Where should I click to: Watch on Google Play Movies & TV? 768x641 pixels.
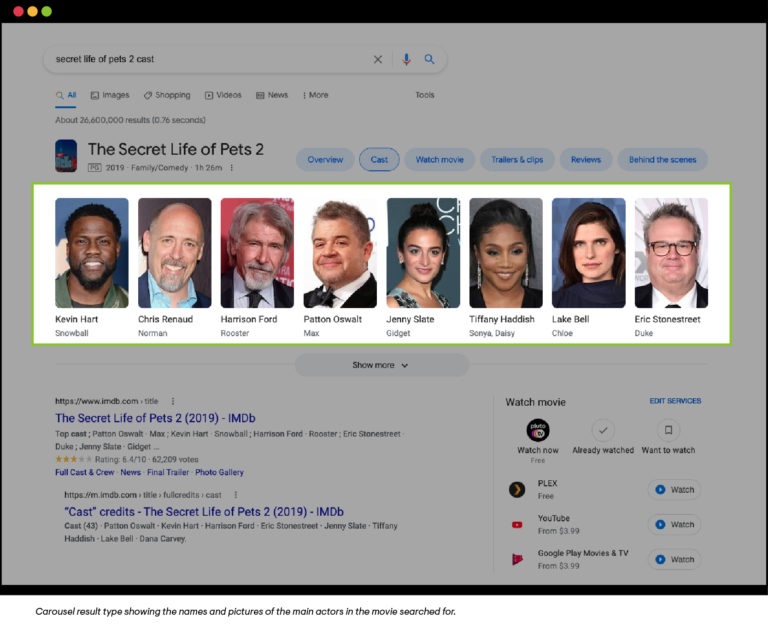[674, 559]
